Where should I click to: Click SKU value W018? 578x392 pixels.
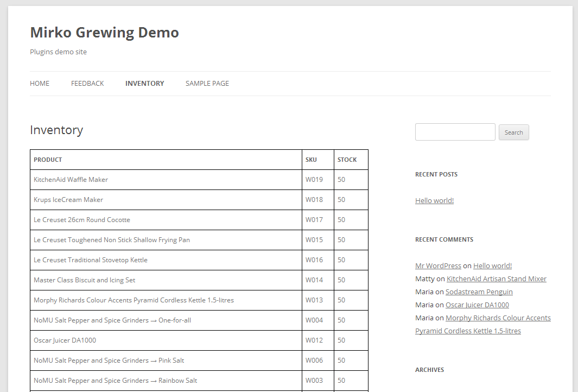tap(314, 200)
